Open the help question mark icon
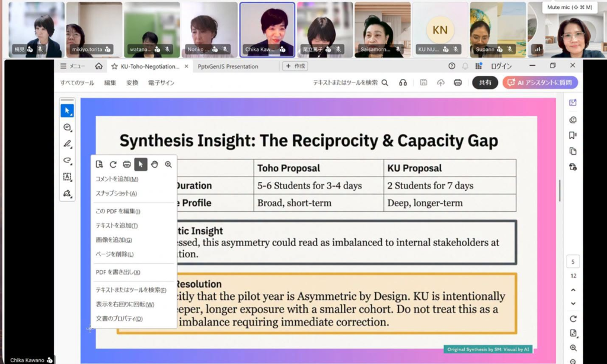 (452, 66)
